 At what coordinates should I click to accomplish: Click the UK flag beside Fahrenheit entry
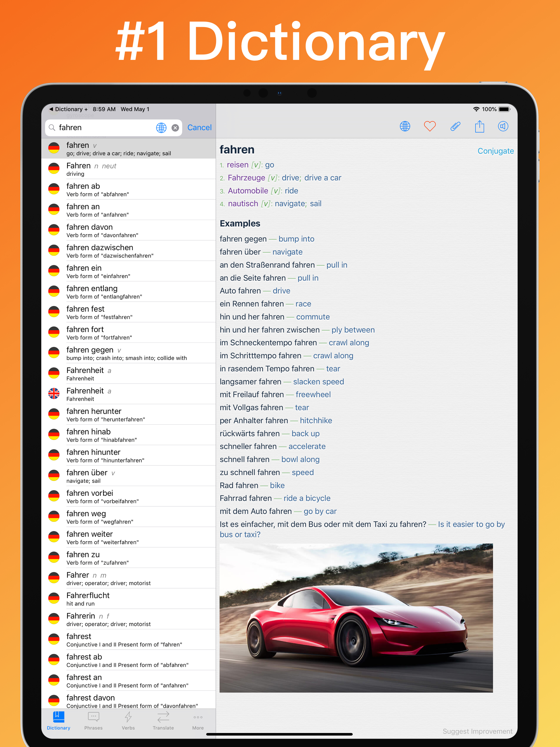(x=54, y=393)
